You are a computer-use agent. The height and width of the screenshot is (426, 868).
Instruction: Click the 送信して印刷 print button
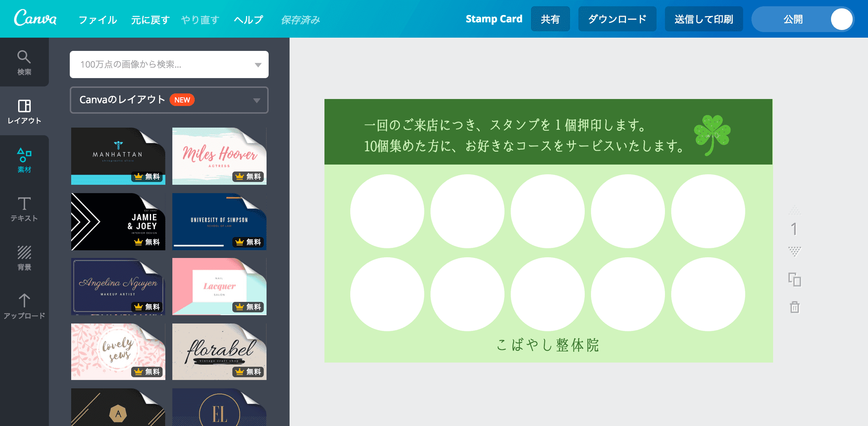click(704, 19)
